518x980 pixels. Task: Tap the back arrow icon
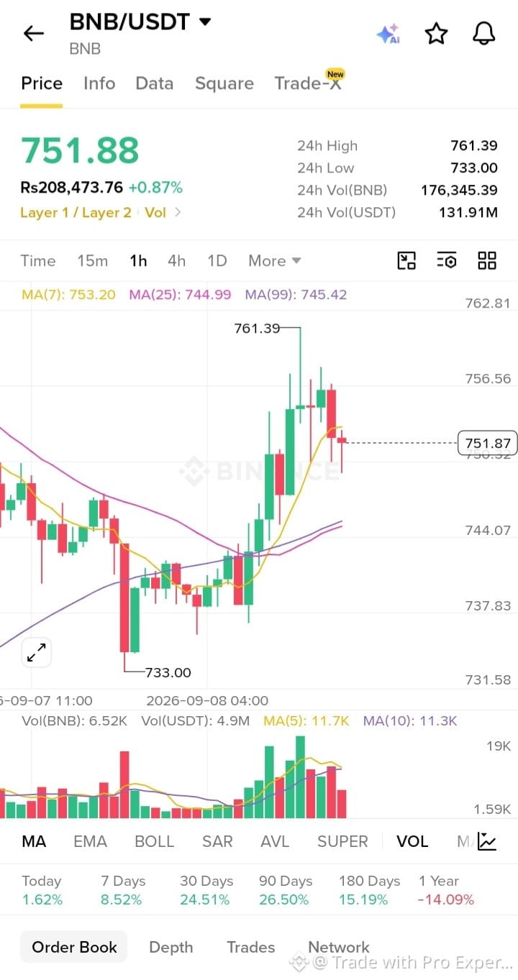coord(33,33)
